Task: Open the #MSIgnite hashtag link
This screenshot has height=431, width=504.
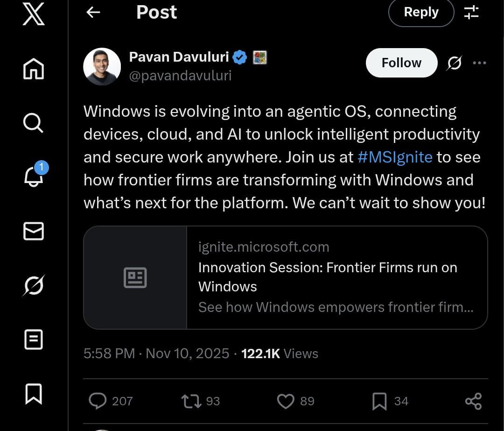Action: pyautogui.click(x=395, y=157)
